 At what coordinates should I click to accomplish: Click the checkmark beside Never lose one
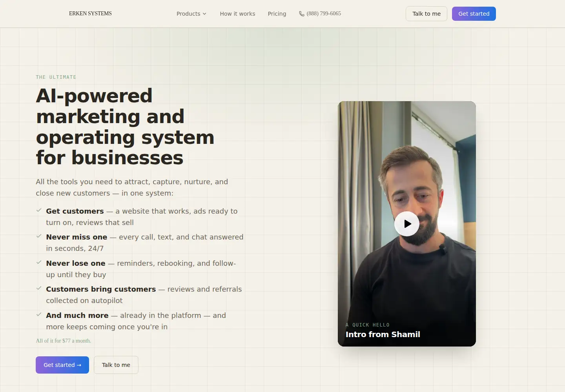(x=39, y=262)
